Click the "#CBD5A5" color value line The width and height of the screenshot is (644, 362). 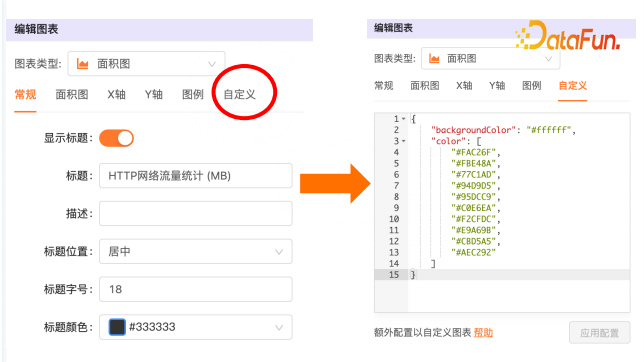[x=476, y=241]
